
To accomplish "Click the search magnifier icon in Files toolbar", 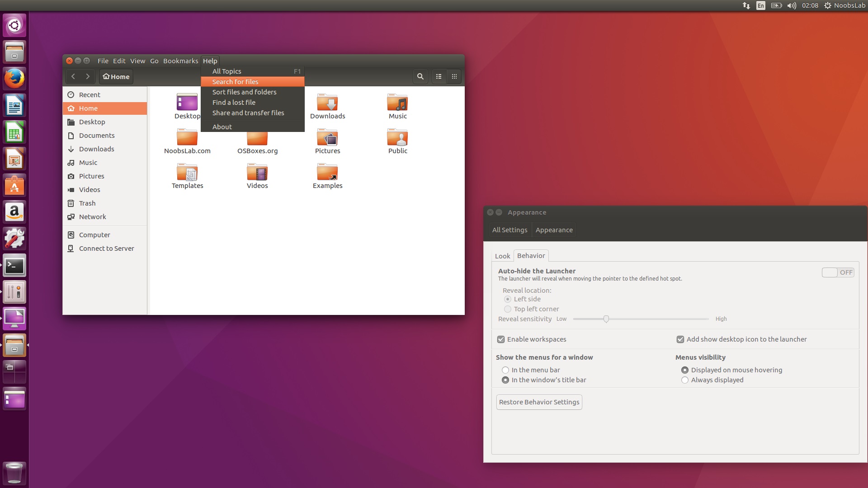I will coord(420,77).
